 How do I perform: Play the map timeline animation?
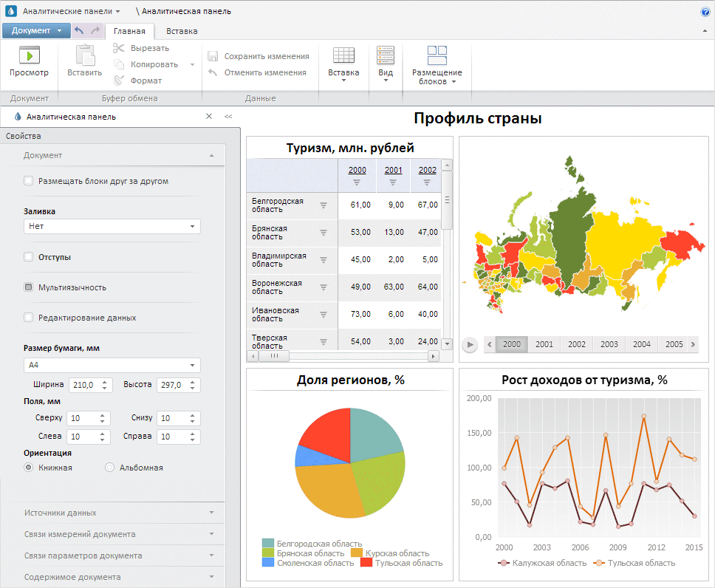point(470,344)
